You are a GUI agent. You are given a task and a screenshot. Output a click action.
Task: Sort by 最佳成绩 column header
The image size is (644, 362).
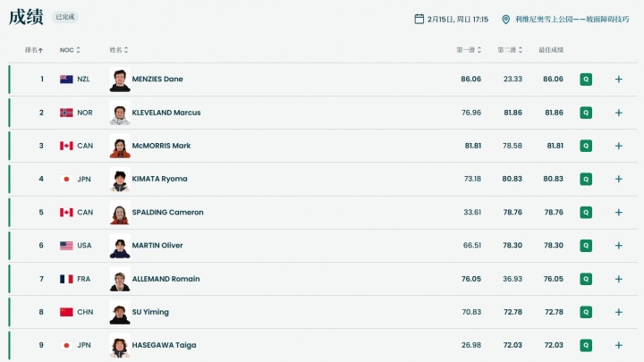[x=554, y=50]
